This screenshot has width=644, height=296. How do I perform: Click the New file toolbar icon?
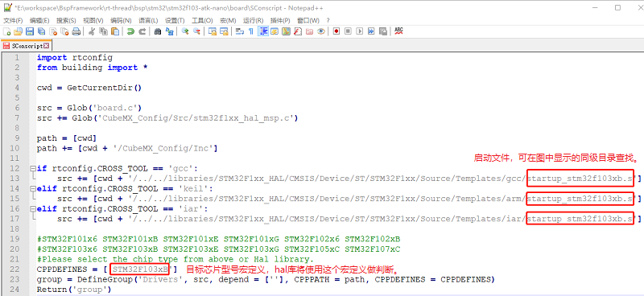6,31
